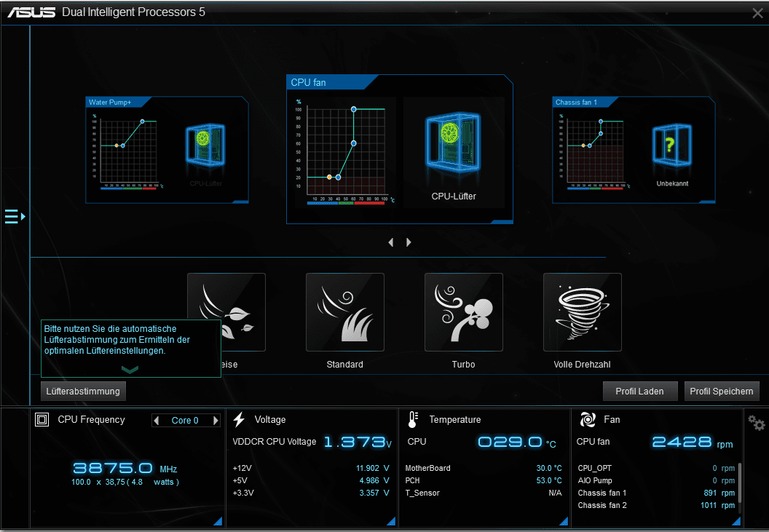Click the Unbekannt case image in Chassis fan 1
This screenshot has height=532, width=769.
point(672,145)
